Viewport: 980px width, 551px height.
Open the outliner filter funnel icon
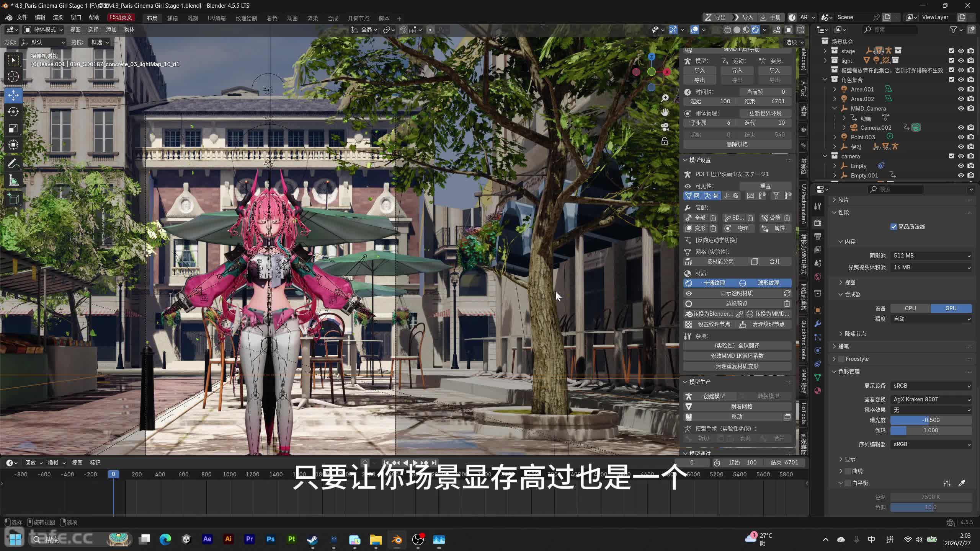point(954,30)
